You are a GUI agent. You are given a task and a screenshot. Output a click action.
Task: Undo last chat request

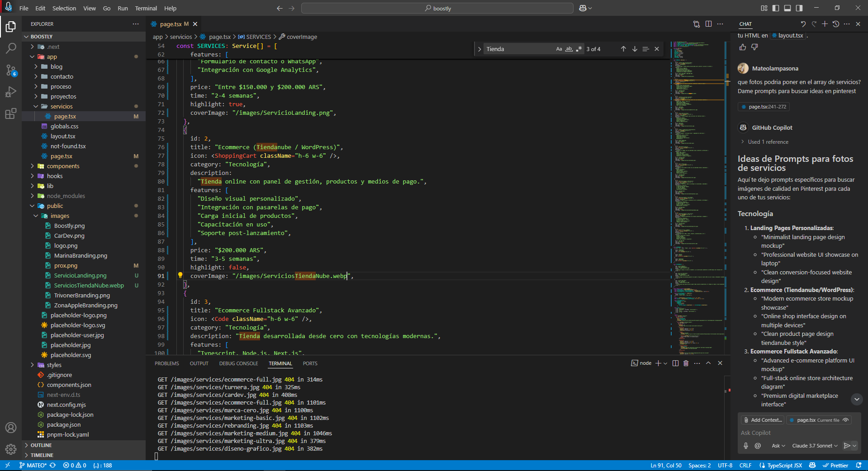(x=803, y=24)
